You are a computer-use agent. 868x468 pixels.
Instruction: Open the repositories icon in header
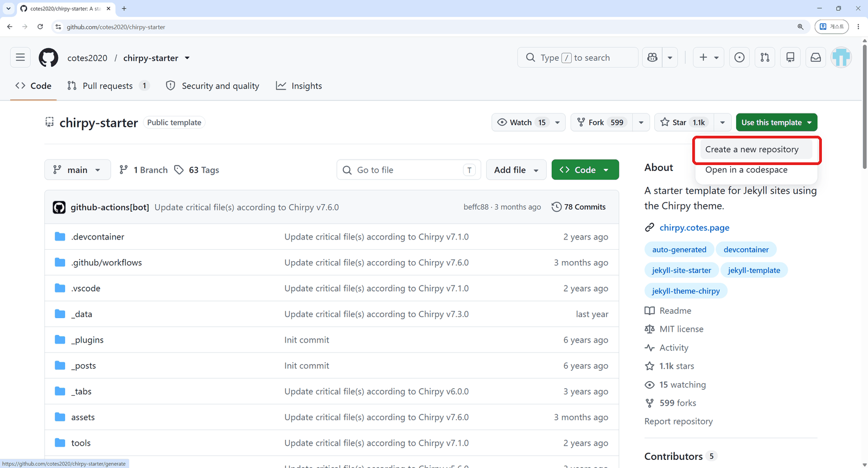(790, 58)
